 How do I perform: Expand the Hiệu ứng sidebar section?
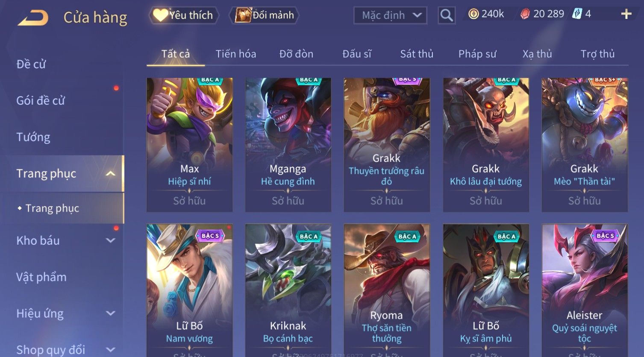[x=110, y=313]
